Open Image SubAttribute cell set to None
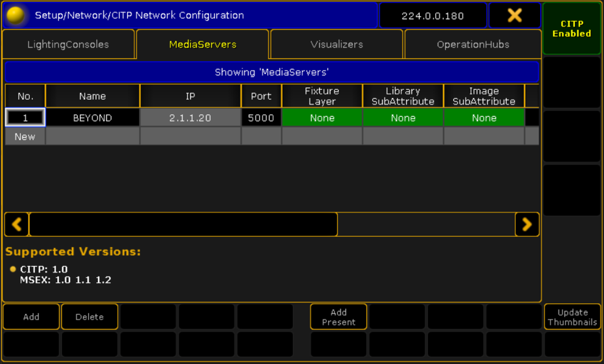This screenshot has width=604, height=364. pyautogui.click(x=484, y=118)
